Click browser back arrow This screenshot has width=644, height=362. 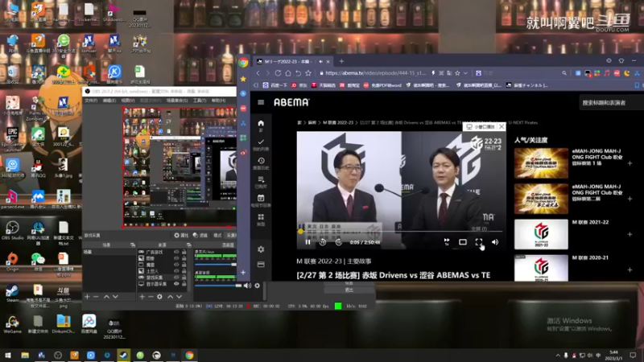click(x=258, y=73)
